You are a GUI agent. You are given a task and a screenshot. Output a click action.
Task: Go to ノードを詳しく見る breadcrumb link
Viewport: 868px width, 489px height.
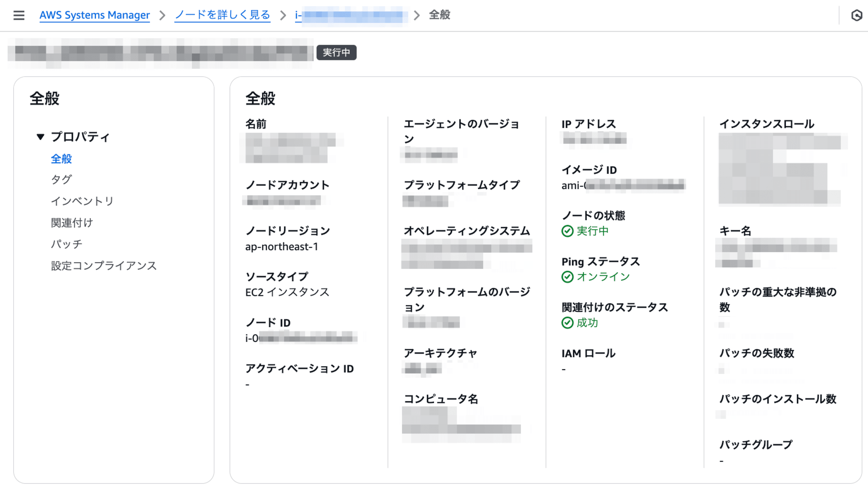(222, 15)
